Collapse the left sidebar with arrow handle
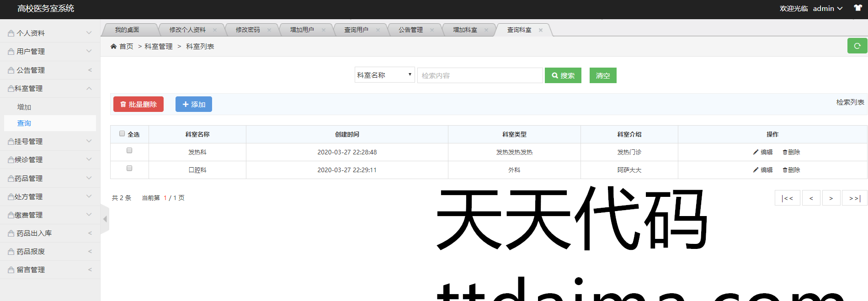Viewport: 868px width, 301px height. pos(105,219)
